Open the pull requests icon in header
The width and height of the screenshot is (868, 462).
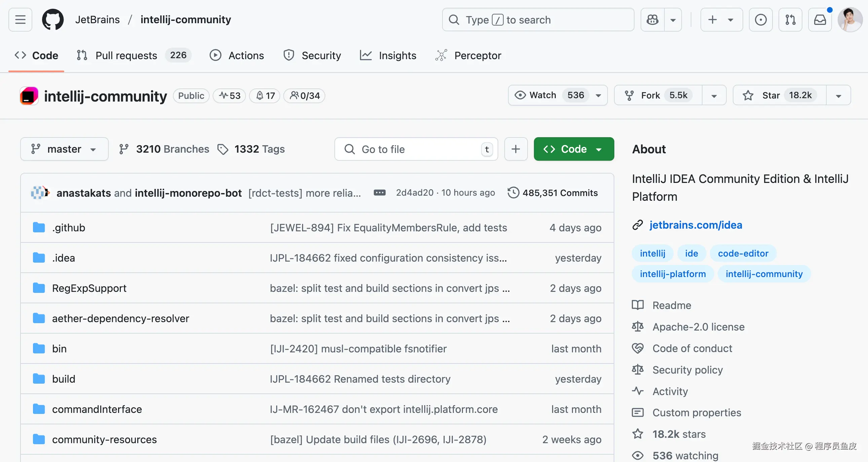pos(790,20)
